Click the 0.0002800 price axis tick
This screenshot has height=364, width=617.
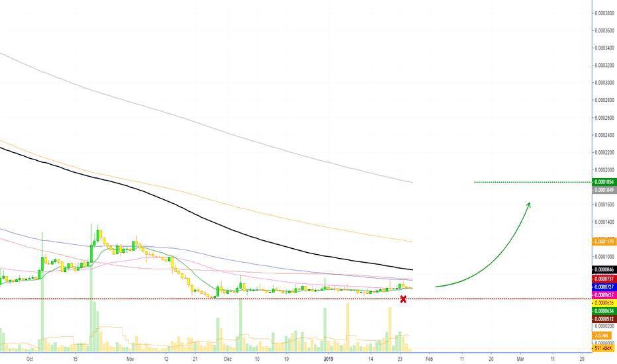pos(604,100)
